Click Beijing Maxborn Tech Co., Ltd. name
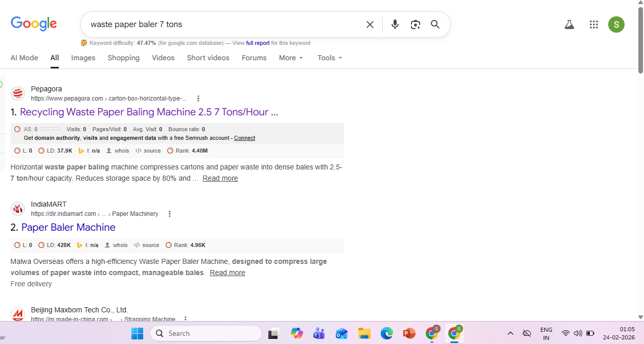The height and width of the screenshot is (344, 644). pos(79,310)
